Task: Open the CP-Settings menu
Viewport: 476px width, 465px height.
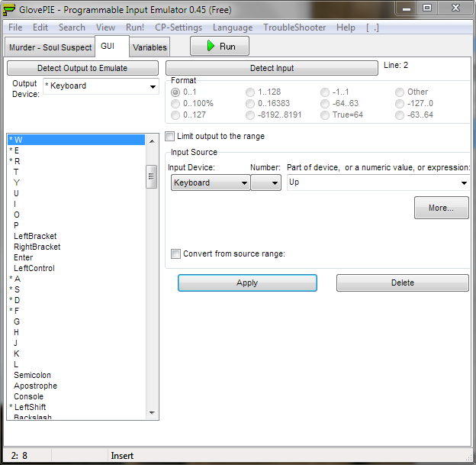Action: tap(178, 27)
